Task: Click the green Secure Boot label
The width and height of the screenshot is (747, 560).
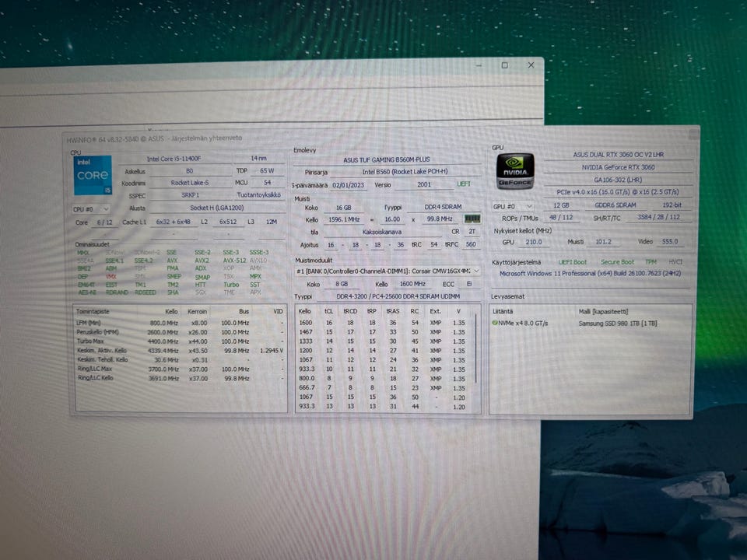Action: pyautogui.click(x=617, y=262)
